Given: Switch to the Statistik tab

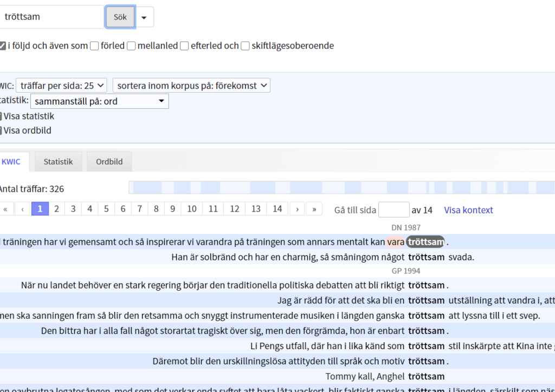Looking at the screenshot, I should point(58,161).
